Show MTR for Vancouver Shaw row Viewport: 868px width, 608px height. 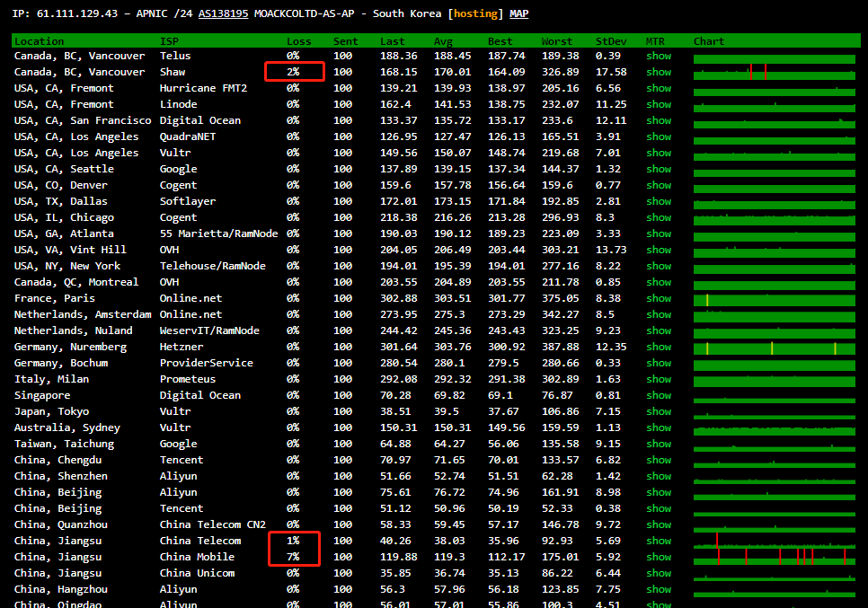point(659,72)
